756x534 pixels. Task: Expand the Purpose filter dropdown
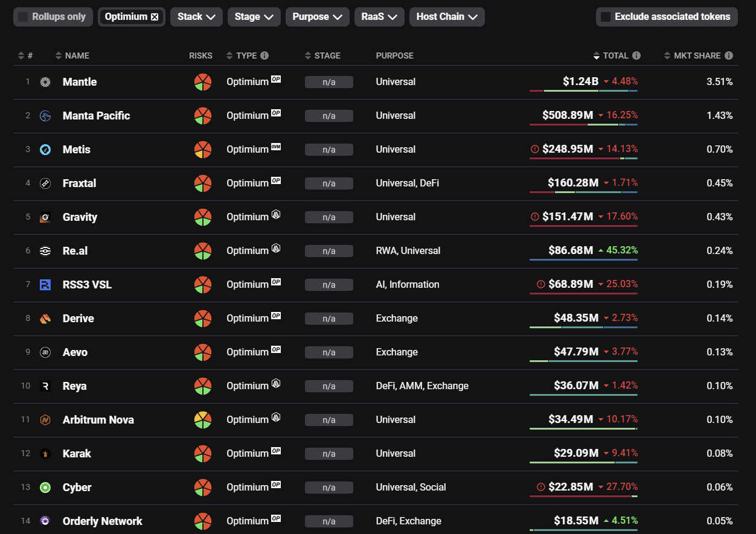317,17
